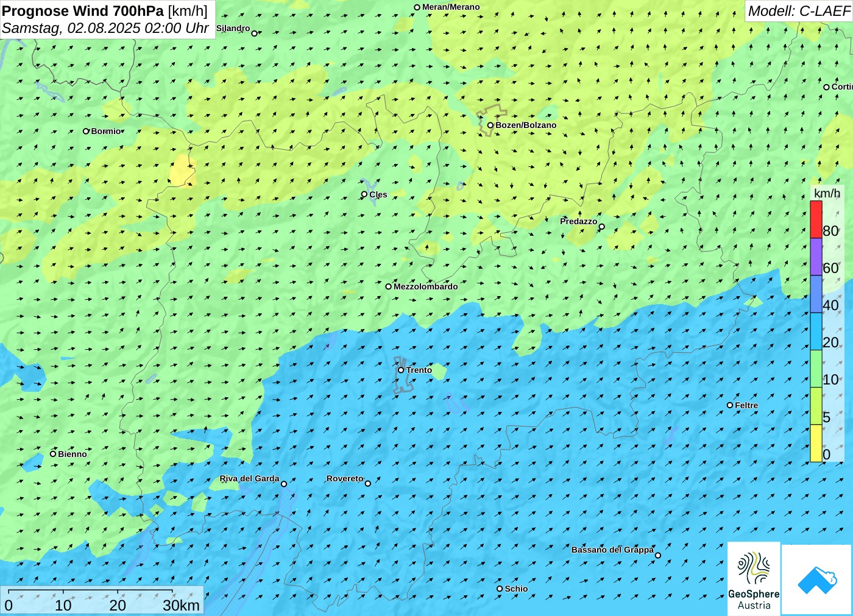The image size is (853, 616).
Task: Click the Bozen/Bolzano city marker
Action: click(490, 126)
